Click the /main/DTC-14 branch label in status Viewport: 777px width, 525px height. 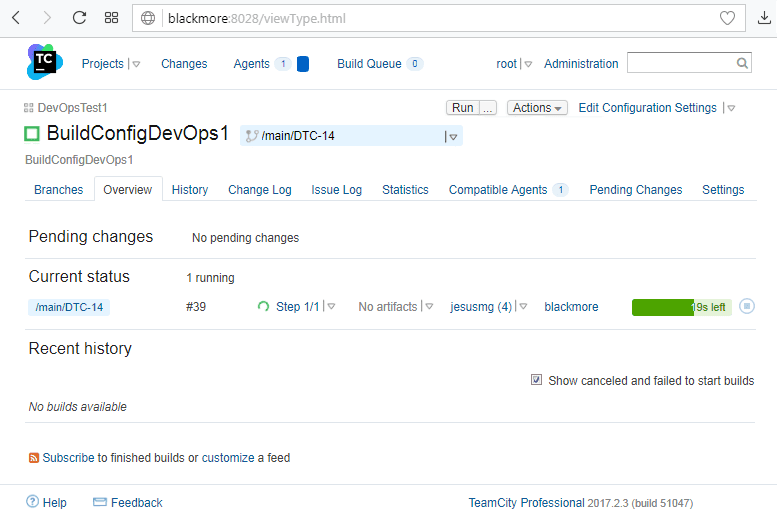69,307
